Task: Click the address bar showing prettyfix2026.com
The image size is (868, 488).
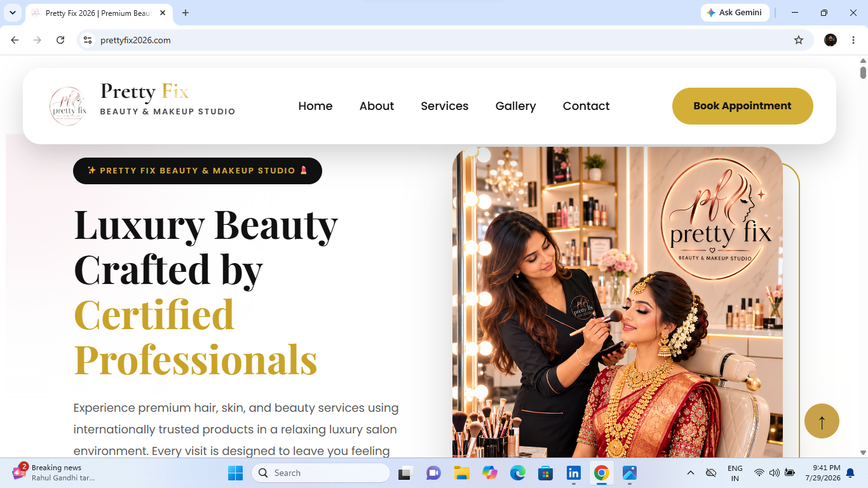Action: point(445,40)
